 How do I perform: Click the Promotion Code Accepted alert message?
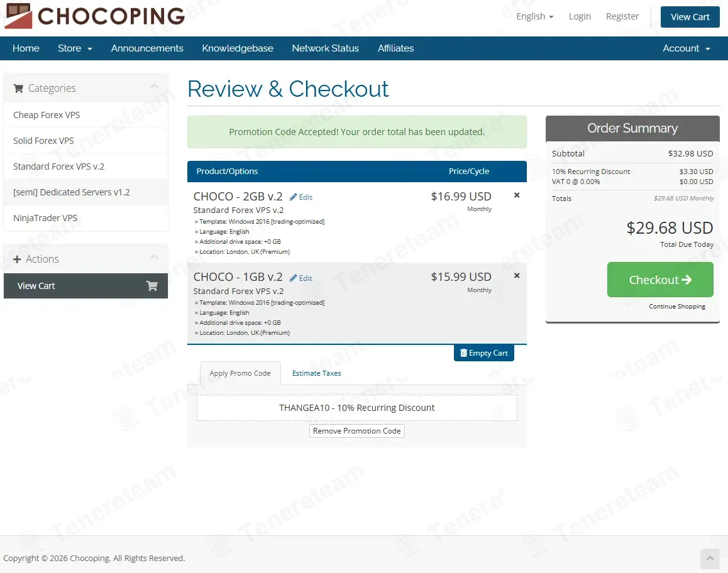click(x=356, y=132)
